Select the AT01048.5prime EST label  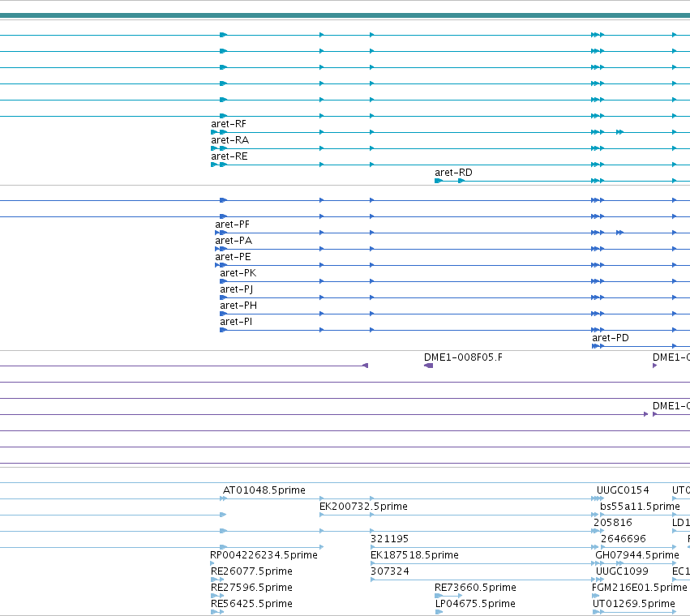pos(264,490)
